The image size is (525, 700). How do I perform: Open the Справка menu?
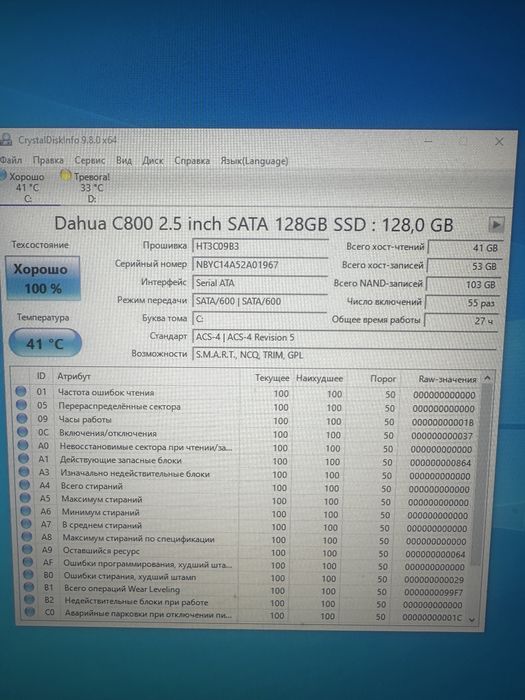click(x=192, y=161)
